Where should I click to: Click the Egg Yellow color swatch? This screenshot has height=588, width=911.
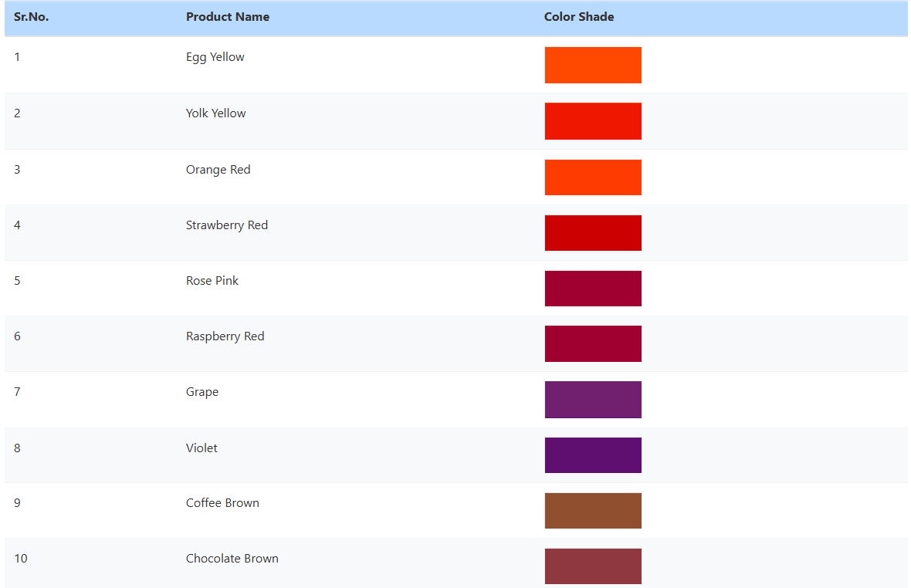point(593,65)
